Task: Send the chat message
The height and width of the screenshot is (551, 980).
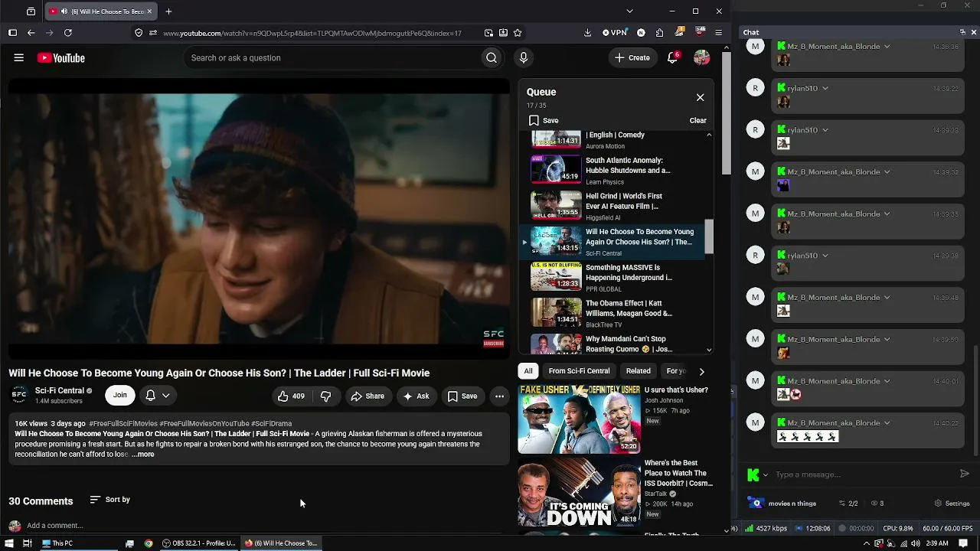Action: coord(965,474)
